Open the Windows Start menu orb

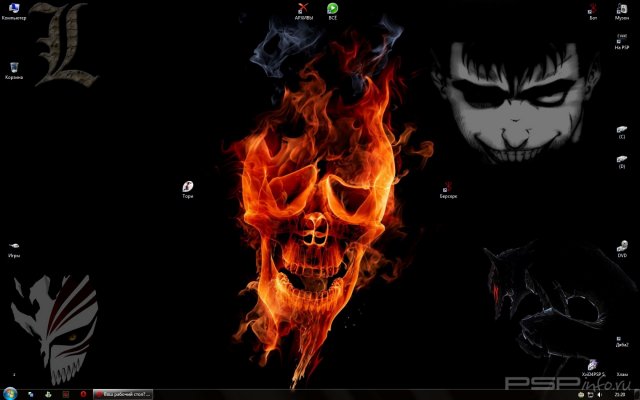point(11,393)
